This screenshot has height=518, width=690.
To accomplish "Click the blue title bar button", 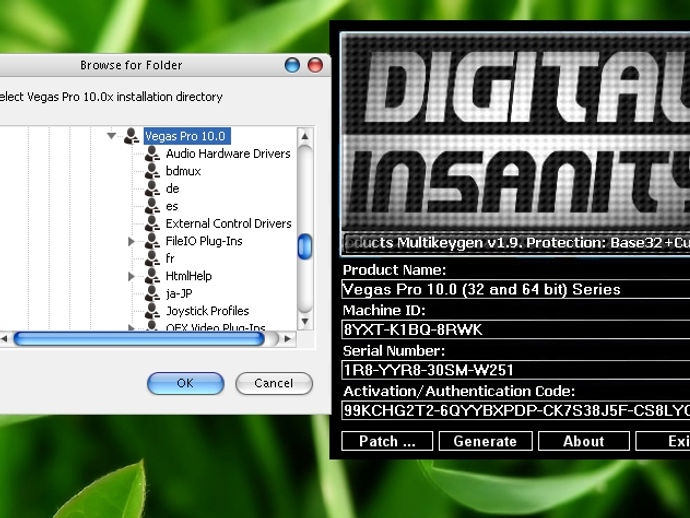I will (x=292, y=65).
